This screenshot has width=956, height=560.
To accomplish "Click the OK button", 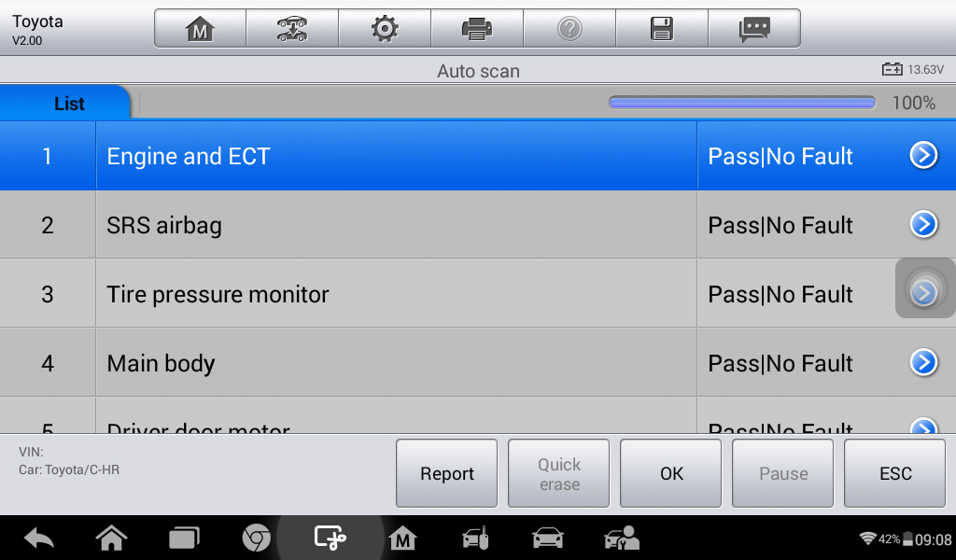I will point(671,473).
